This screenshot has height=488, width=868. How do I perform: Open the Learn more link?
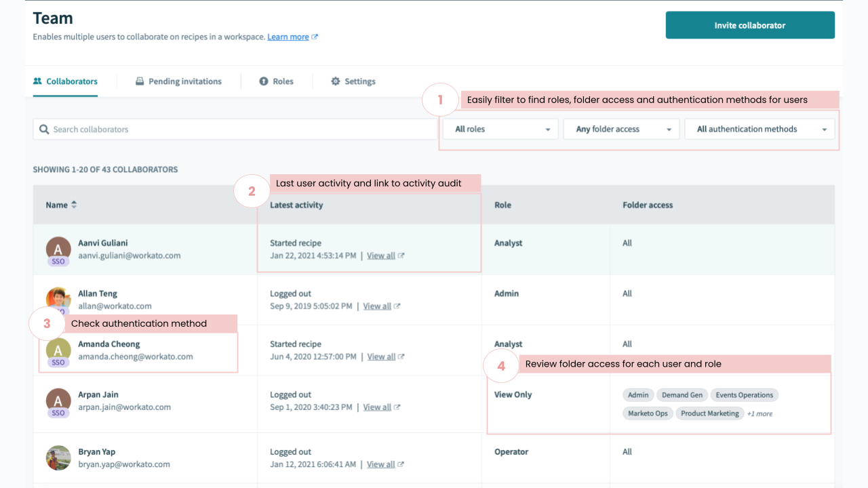tap(288, 37)
